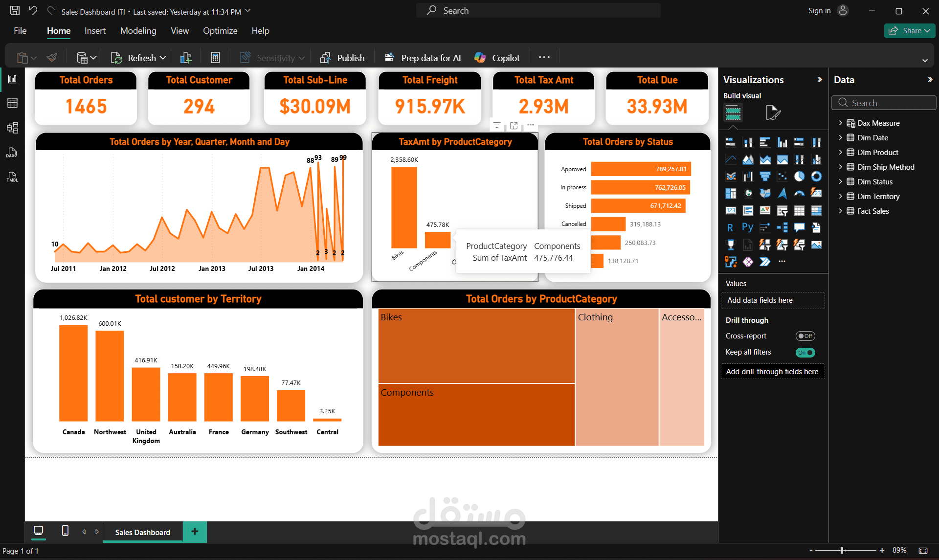The height and width of the screenshot is (560, 939).
Task: Open the Refresh dropdown
Action: click(163, 57)
